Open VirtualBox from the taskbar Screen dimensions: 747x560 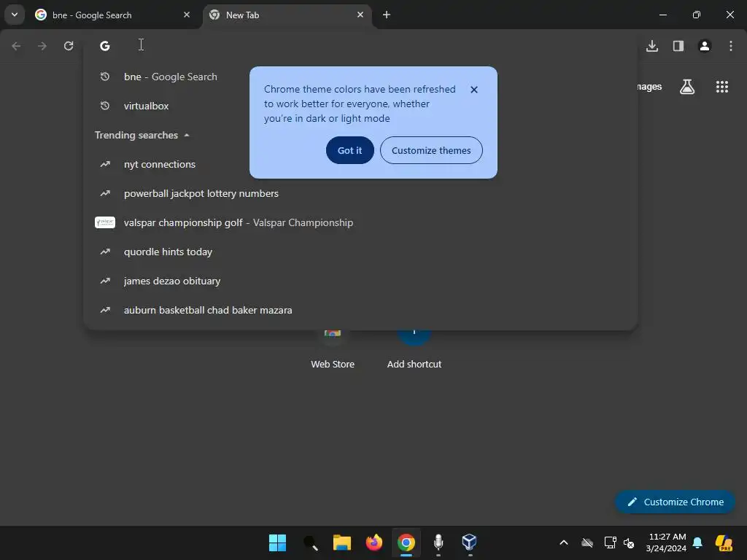470,542
